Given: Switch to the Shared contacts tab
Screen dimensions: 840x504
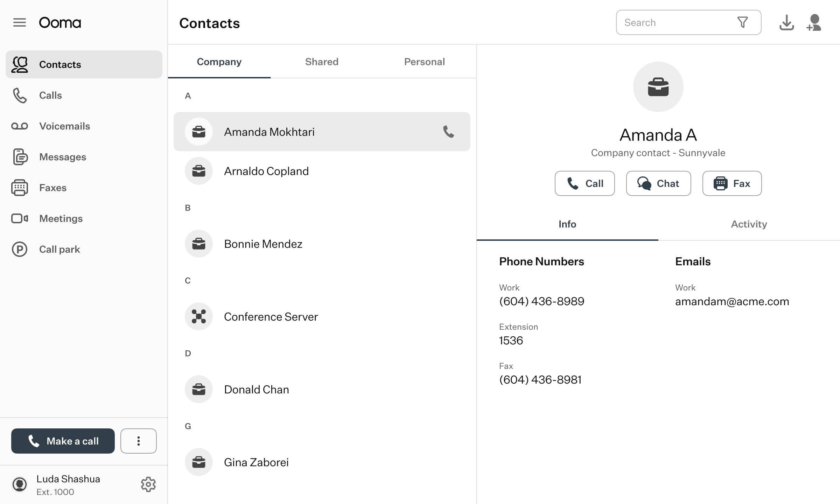Looking at the screenshot, I should click(x=321, y=62).
